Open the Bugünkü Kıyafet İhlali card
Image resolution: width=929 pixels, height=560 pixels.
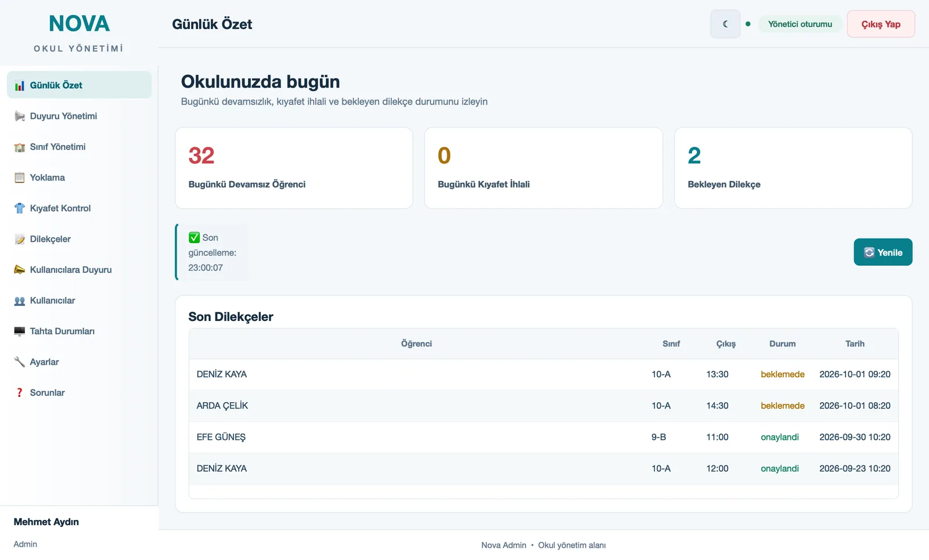pyautogui.click(x=543, y=168)
